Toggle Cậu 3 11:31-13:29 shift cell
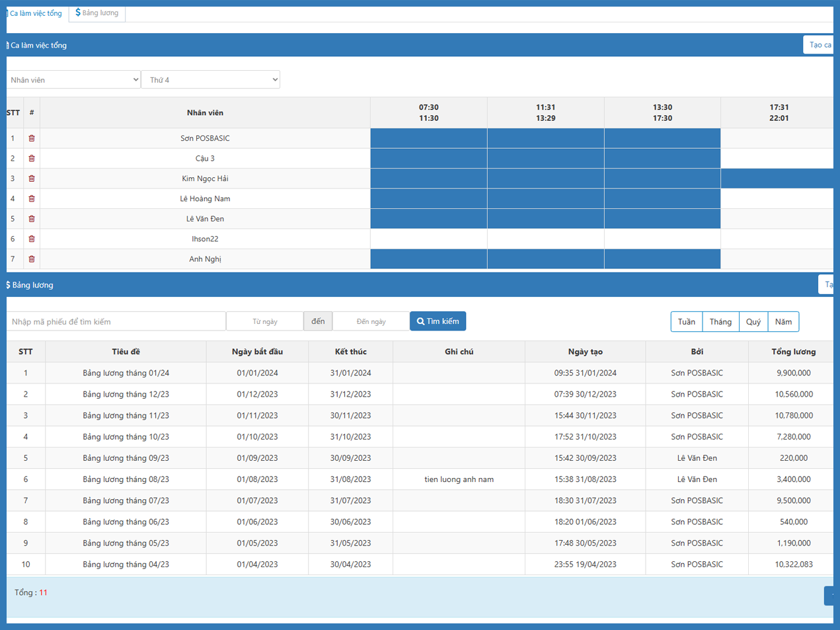The width and height of the screenshot is (840, 630). pyautogui.click(x=546, y=159)
